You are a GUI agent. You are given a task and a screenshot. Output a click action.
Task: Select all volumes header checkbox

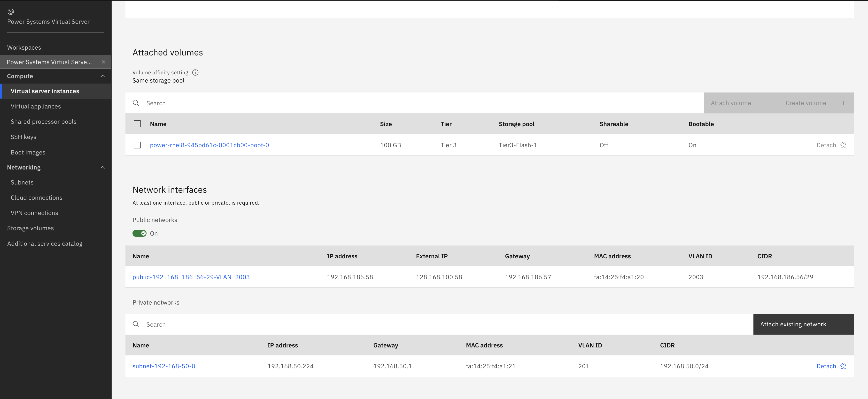(x=137, y=124)
